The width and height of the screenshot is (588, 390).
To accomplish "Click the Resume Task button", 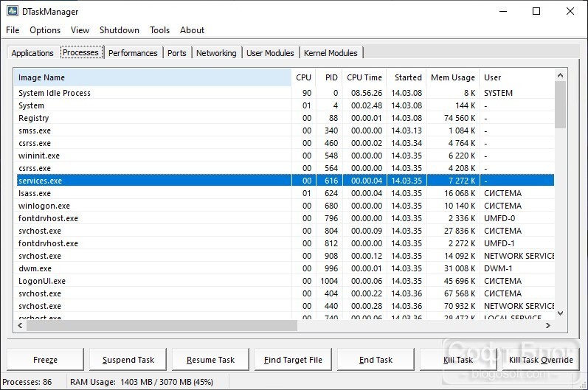I will [210, 360].
